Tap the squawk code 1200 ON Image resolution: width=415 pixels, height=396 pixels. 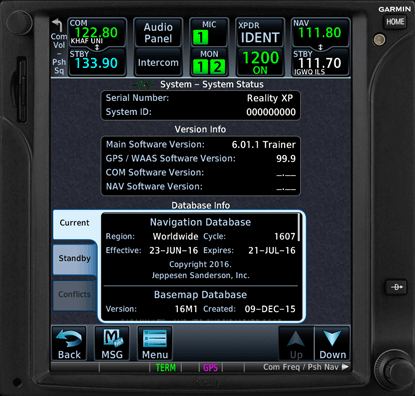click(260, 62)
